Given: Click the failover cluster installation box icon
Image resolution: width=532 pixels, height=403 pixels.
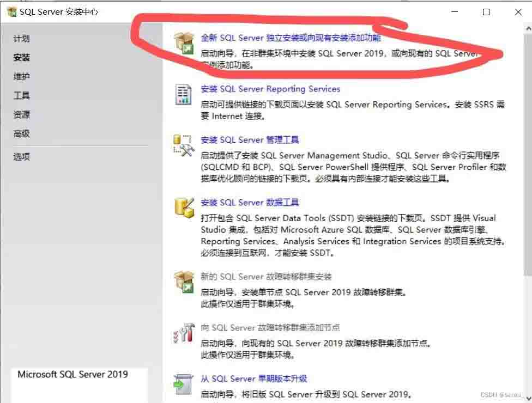Looking at the screenshot, I should tap(184, 282).
